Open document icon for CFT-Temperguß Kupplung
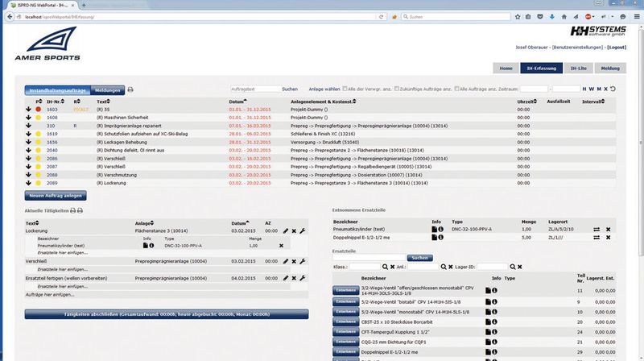This screenshot has height=361, width=644. tap(488, 332)
